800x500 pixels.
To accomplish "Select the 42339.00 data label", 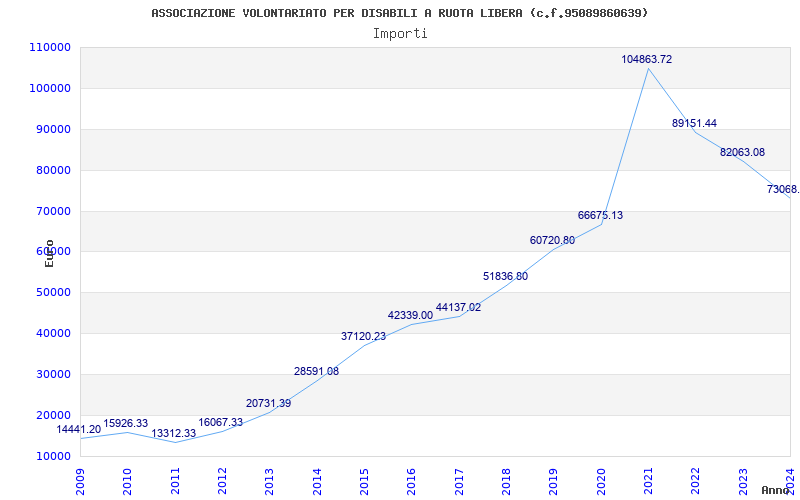I will pyautogui.click(x=410, y=315).
